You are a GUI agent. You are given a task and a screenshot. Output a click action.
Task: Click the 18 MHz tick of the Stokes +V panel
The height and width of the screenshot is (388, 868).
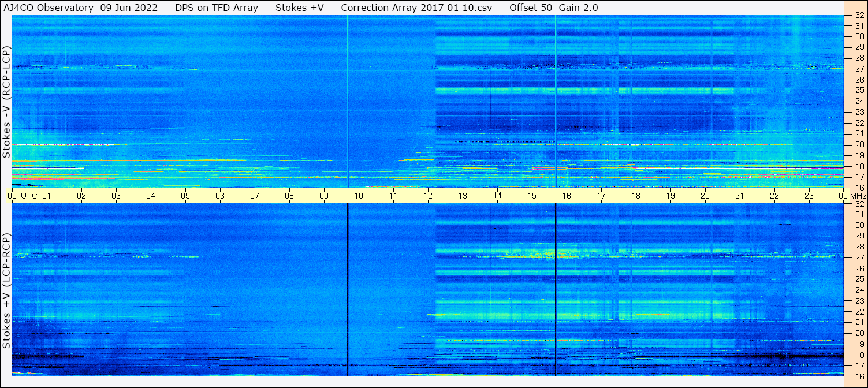(859, 355)
